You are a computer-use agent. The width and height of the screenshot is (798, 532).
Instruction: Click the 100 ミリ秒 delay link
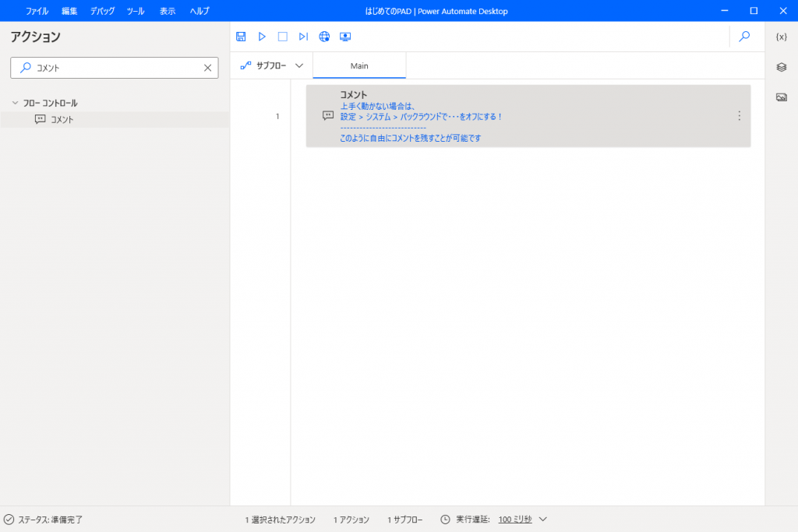tap(515, 520)
